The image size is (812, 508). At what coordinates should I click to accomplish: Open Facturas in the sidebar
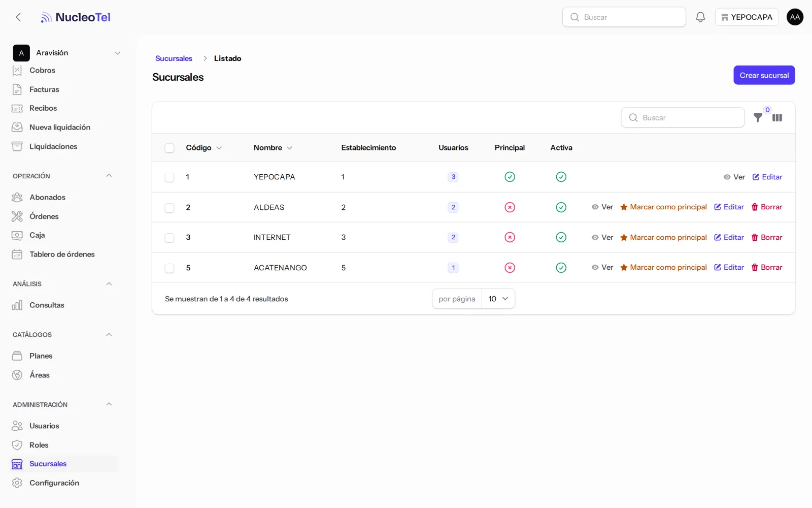pyautogui.click(x=44, y=89)
